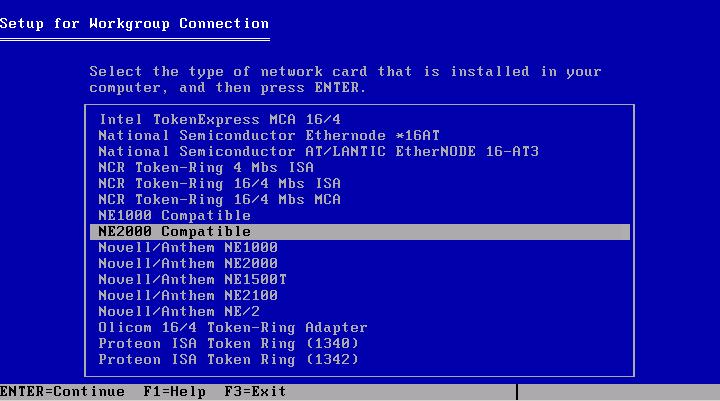Select Intel TokenExpress MCA 16/4 card
Screen dimensions: 720x401
click(x=220, y=120)
